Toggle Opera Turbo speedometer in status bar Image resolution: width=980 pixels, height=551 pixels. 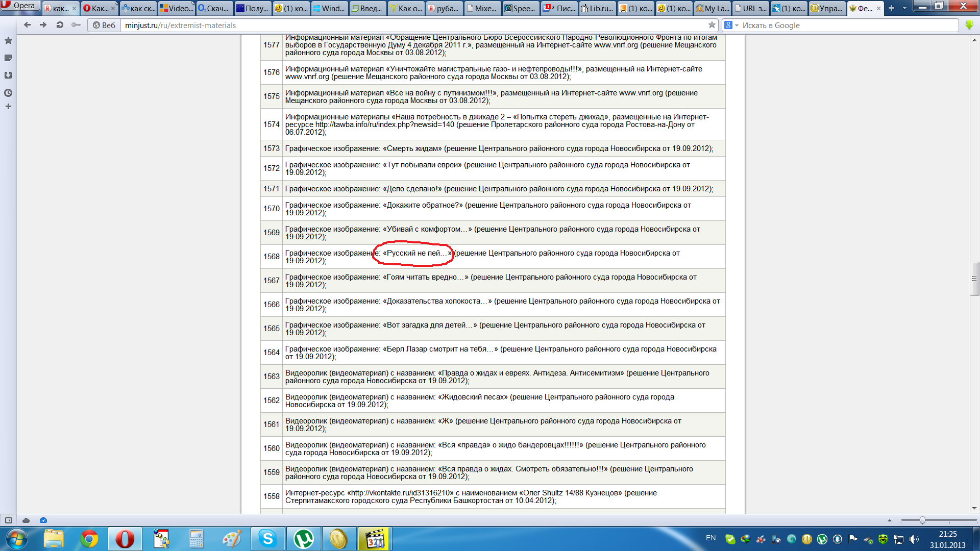coord(43,520)
